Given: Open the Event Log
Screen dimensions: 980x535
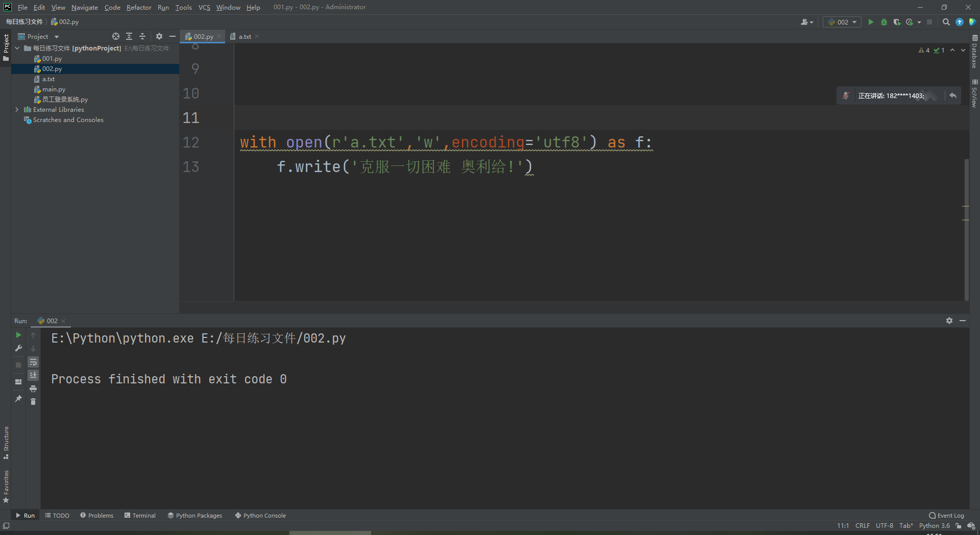Looking at the screenshot, I should (x=947, y=516).
